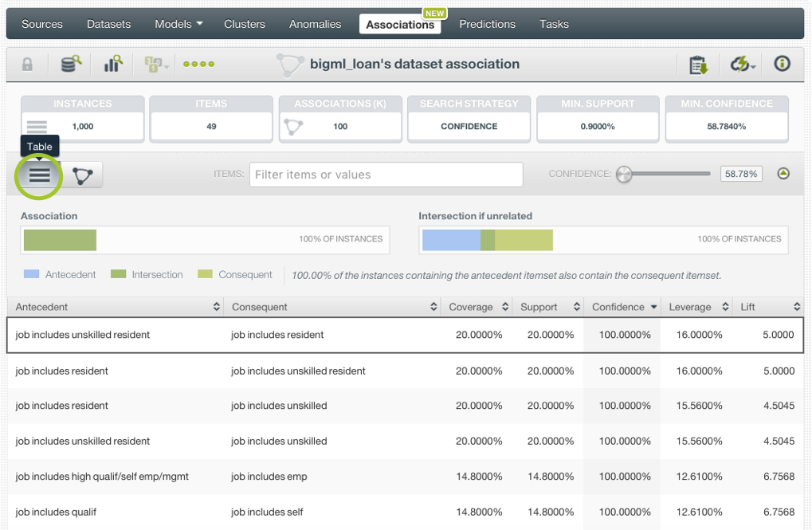Click the 'job includes resident' antecedent with lift 4.5045

(x=61, y=406)
